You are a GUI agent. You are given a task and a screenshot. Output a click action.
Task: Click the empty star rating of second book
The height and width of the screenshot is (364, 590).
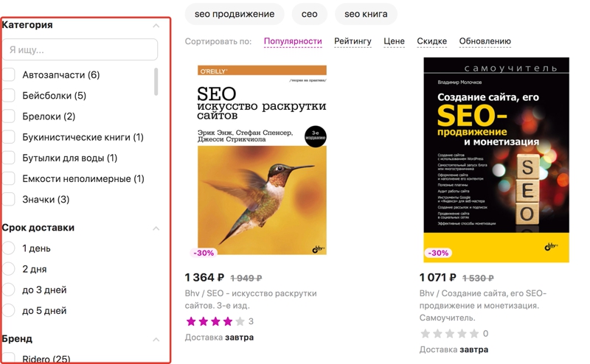[x=449, y=334]
